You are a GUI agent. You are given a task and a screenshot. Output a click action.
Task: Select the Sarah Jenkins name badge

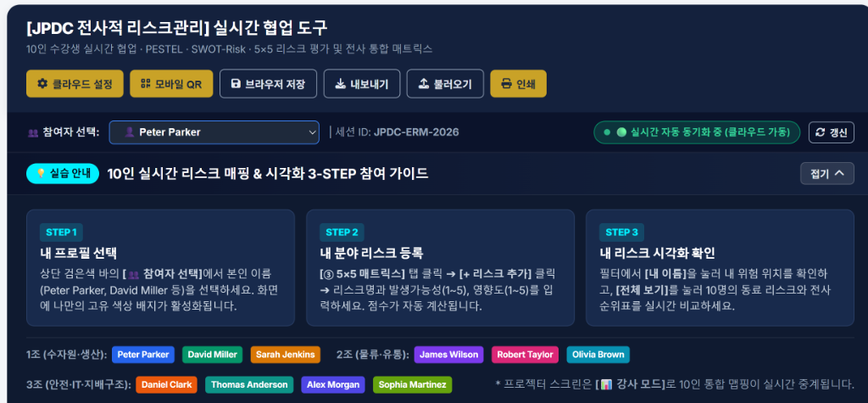click(x=285, y=355)
